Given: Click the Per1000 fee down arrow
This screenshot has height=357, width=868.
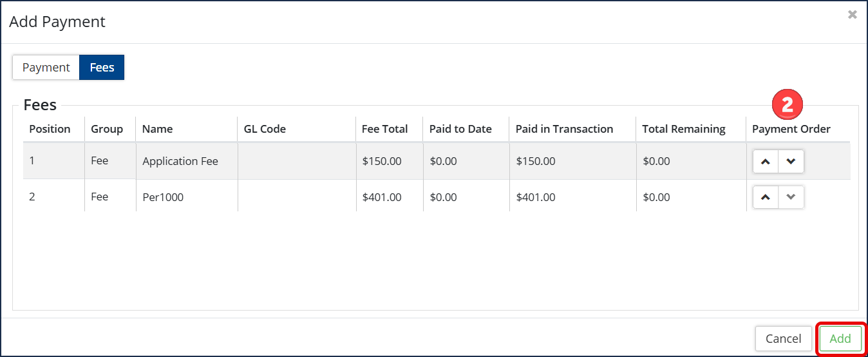Looking at the screenshot, I should click(x=791, y=197).
